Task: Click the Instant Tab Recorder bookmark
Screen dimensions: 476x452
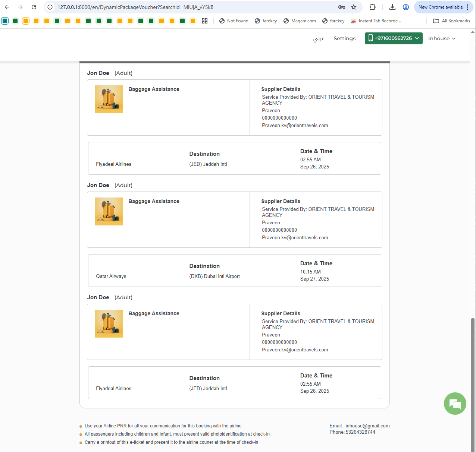Action: (376, 21)
